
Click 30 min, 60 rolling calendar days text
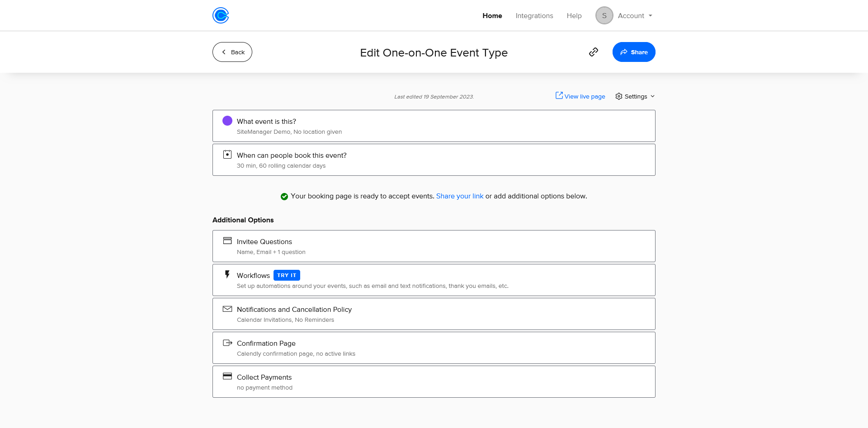coord(281,166)
